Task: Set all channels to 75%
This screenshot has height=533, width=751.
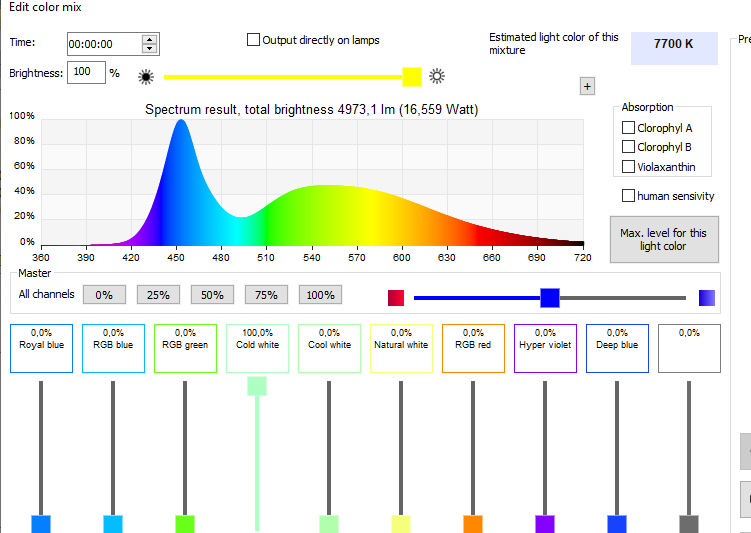Action: click(x=266, y=295)
